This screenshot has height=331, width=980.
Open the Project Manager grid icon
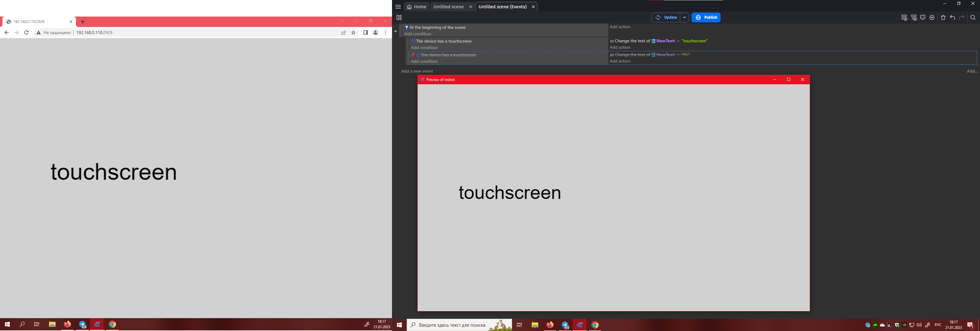coord(399,17)
